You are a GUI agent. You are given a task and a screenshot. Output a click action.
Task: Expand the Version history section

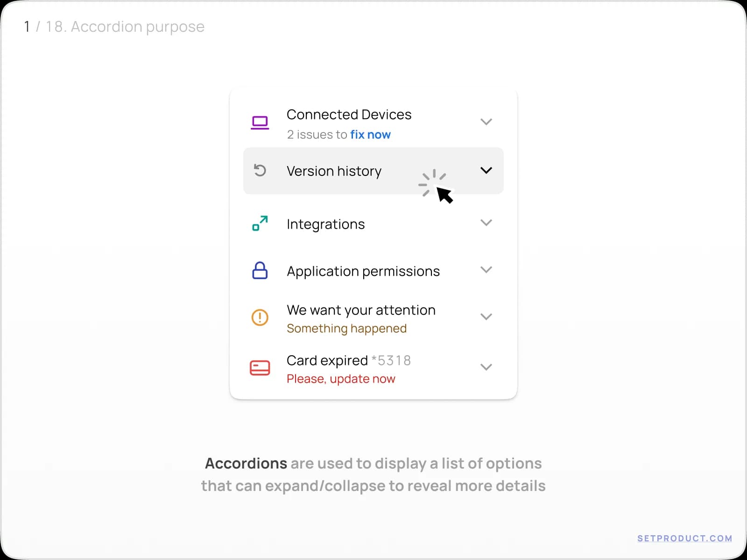coord(486,171)
